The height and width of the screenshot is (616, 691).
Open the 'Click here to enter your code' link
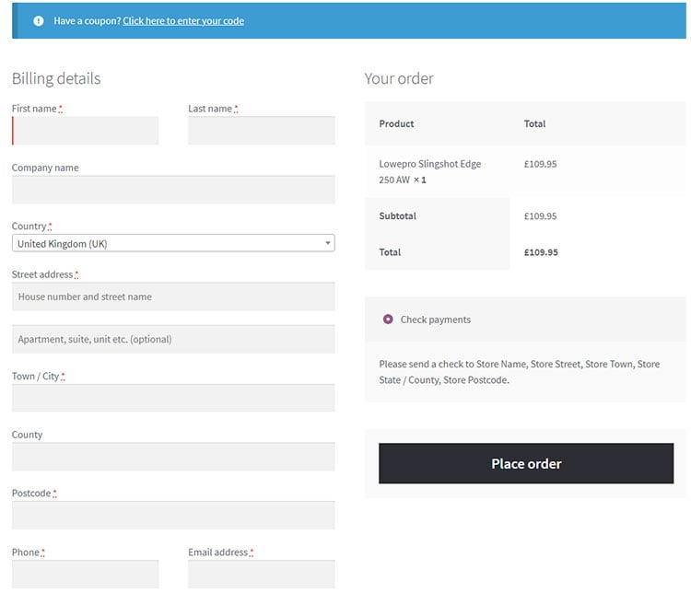(x=183, y=20)
